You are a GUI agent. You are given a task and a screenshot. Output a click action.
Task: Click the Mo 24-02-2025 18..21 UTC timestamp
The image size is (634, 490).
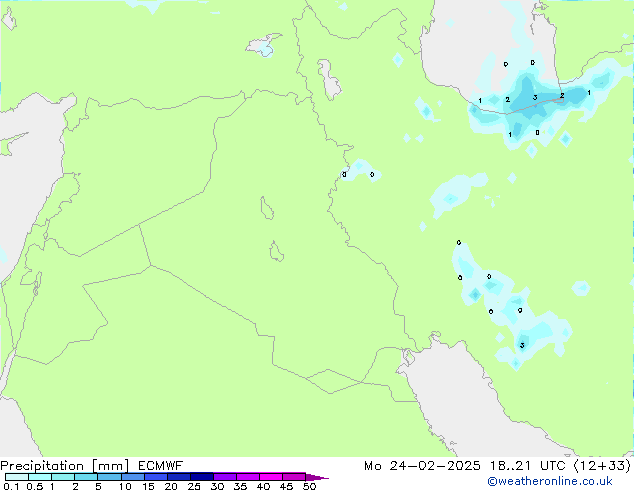(465, 466)
